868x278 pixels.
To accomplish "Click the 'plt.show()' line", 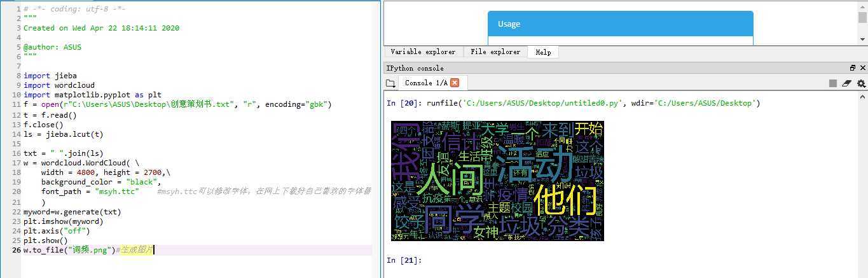I will click(45, 240).
